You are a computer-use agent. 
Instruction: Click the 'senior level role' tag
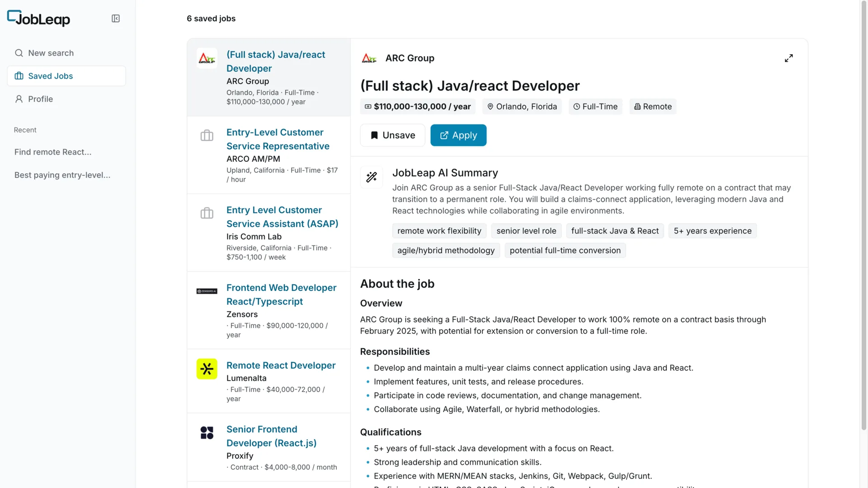pyautogui.click(x=526, y=231)
